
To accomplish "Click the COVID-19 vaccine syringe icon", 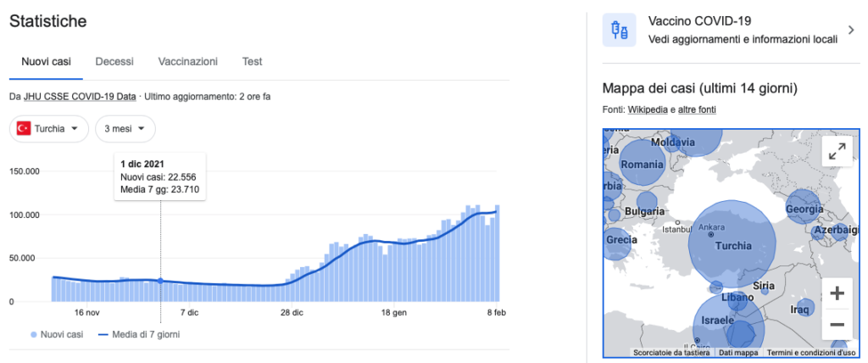I will tap(619, 31).
